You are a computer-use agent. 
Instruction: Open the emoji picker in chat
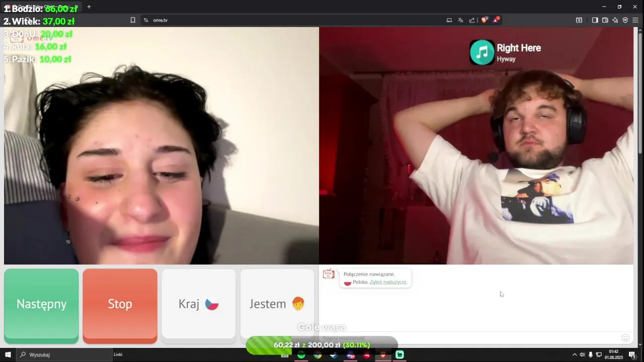pyautogui.click(x=625, y=338)
